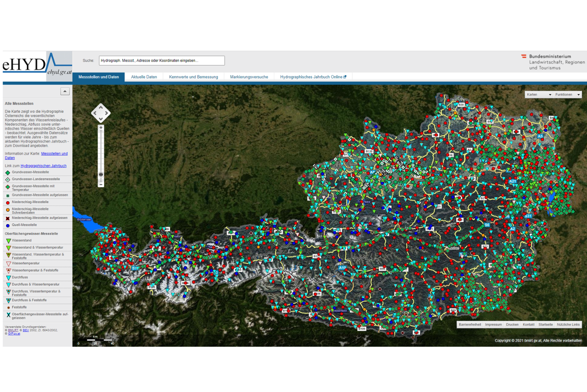The image size is (587, 392).
Task: Pan the map north with the arrow
Action: point(101,107)
